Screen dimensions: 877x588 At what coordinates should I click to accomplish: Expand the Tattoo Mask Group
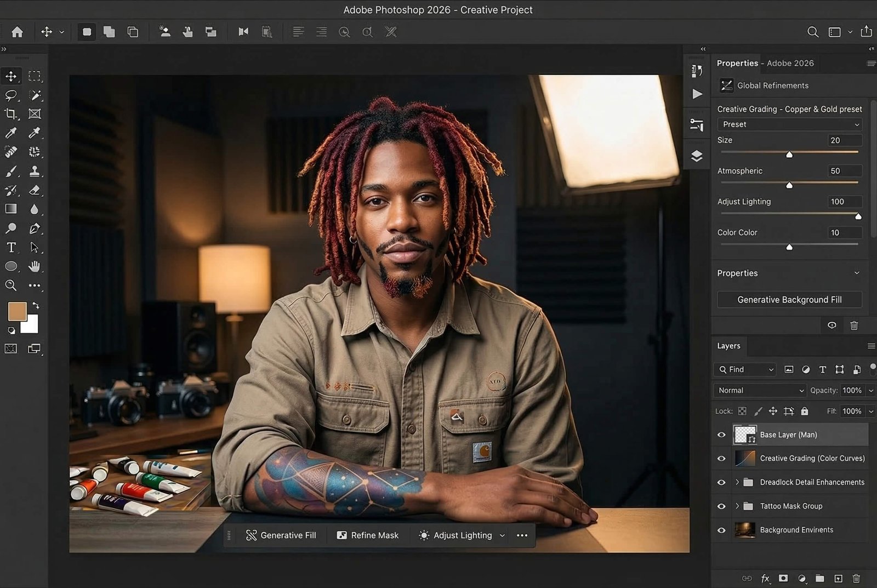737,506
